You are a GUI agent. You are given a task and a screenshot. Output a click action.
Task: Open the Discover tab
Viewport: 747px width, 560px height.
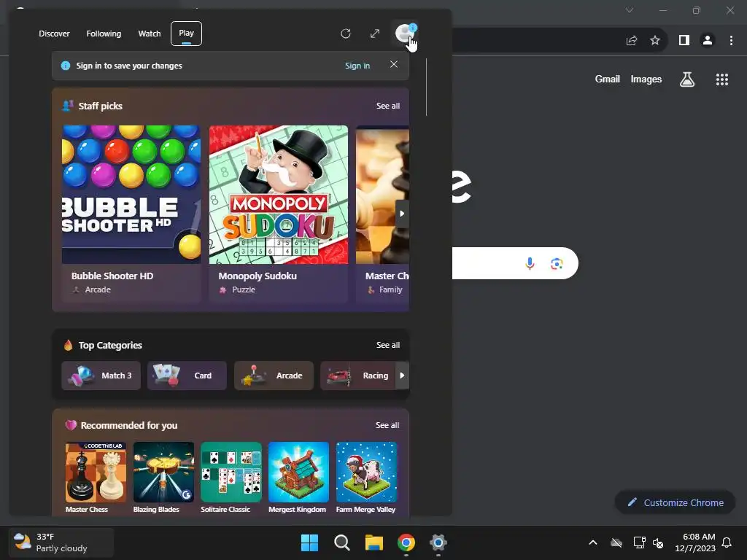54,34
